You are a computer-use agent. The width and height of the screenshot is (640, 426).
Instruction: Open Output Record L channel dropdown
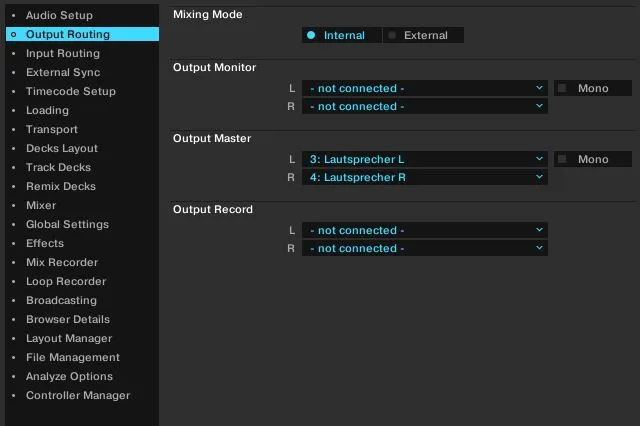[x=424, y=230]
